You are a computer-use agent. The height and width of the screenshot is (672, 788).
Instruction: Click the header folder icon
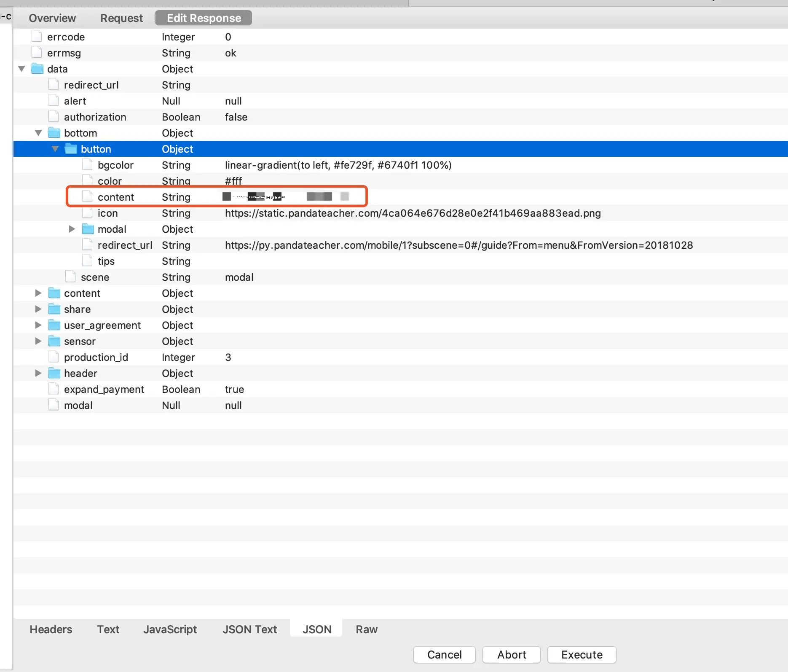54,373
